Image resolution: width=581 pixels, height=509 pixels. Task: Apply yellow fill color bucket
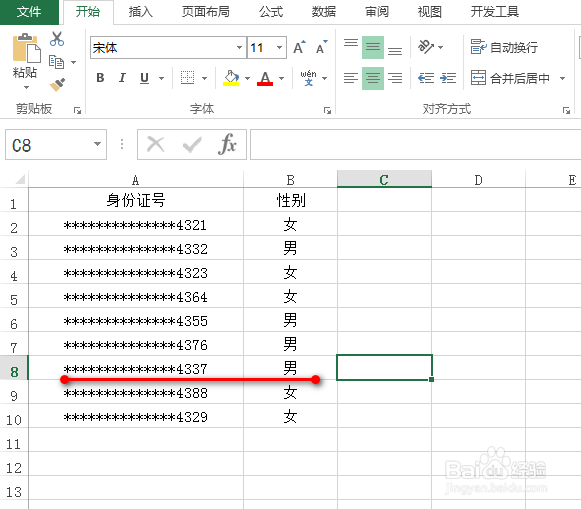tap(231, 78)
